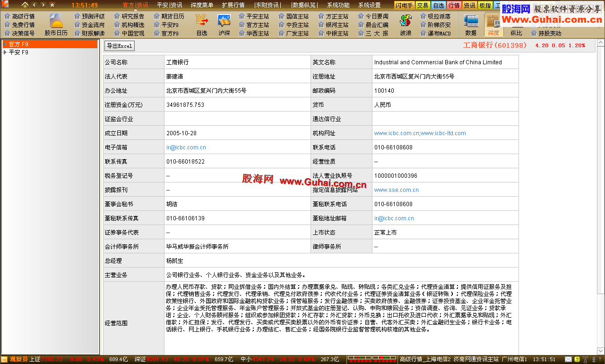
Task: Click 工商银行(601398) stock title
Action: 494,45
